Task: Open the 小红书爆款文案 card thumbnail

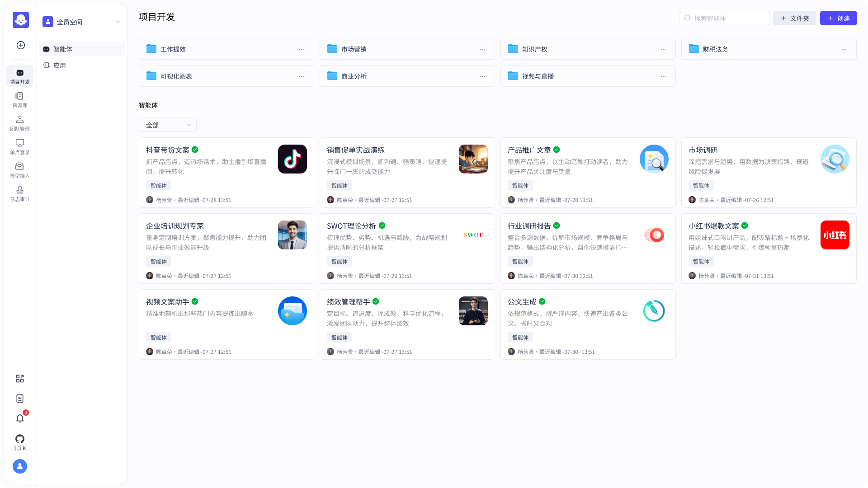Action: 835,235
